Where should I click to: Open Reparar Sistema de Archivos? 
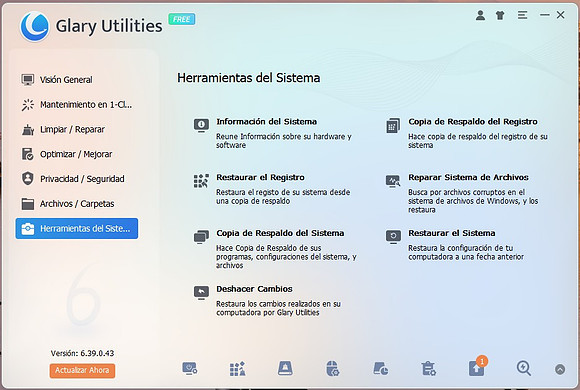(x=468, y=177)
